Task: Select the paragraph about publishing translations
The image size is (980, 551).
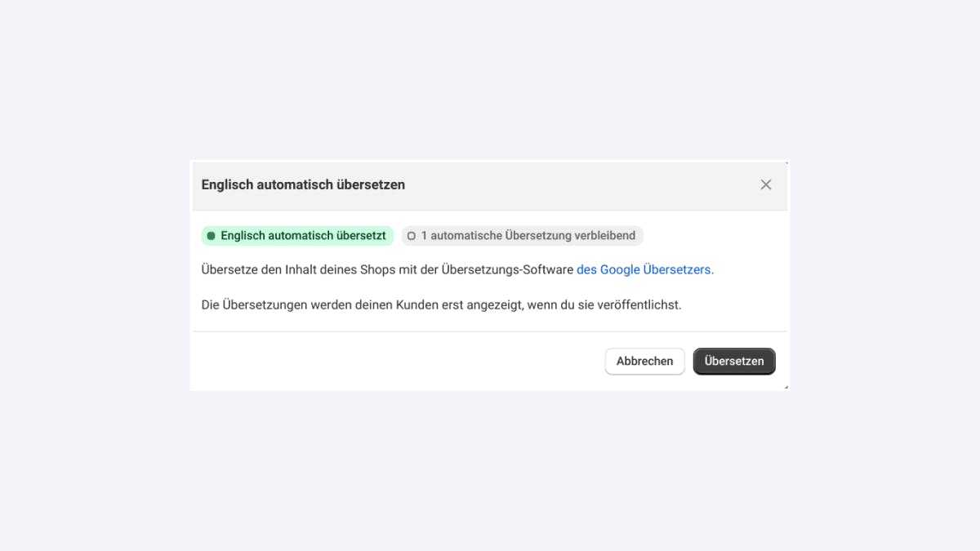Action: click(x=442, y=304)
